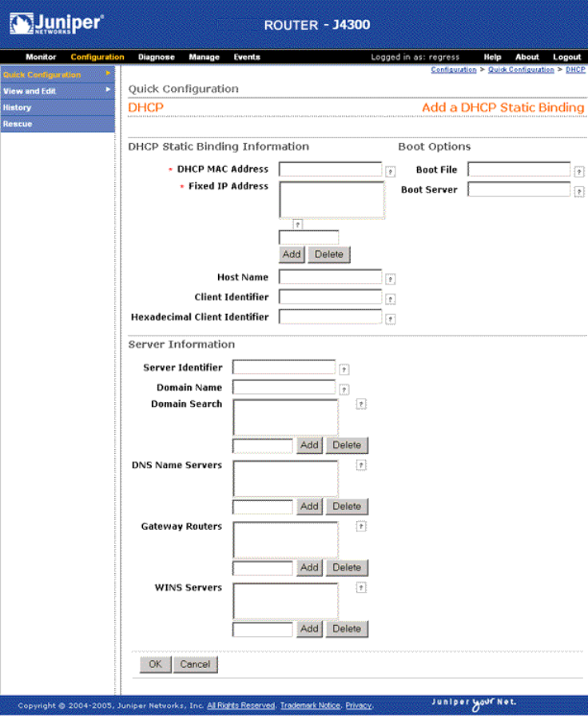588x716 pixels.
Task: Focus the Fixed IP Address entry field
Action: click(x=309, y=237)
